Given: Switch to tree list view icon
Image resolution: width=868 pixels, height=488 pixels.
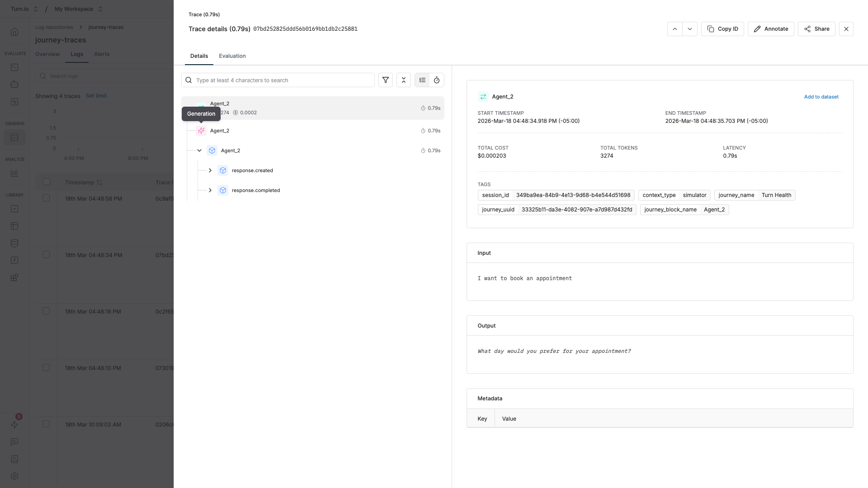Looking at the screenshot, I should [422, 80].
